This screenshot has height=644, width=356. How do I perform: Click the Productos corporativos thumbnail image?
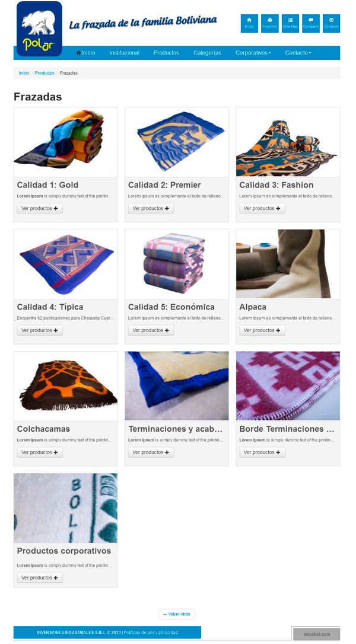tap(66, 508)
